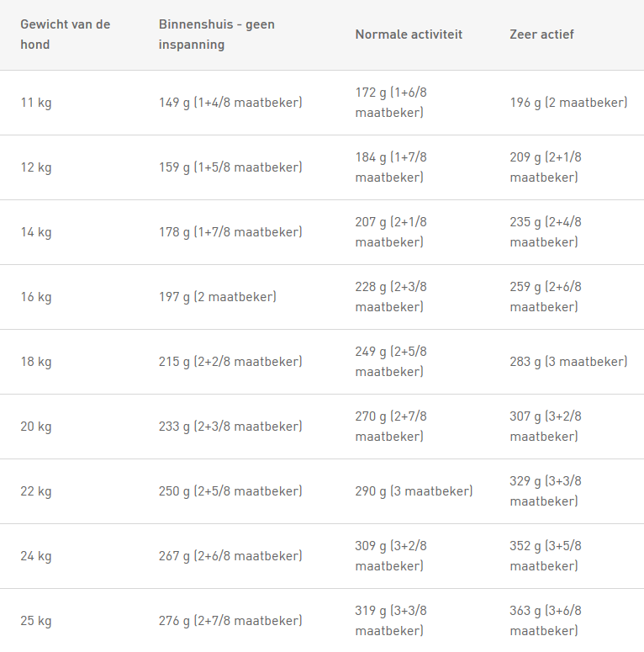Screen dimensions: 644x652
Task: Click the '283 g (3 maatbeker)' cell
Action: (x=568, y=362)
